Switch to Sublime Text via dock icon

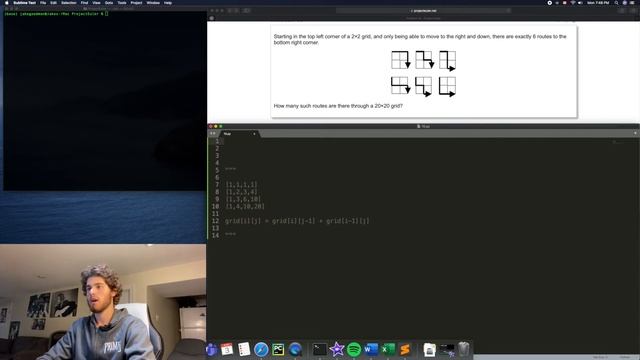[405, 350]
